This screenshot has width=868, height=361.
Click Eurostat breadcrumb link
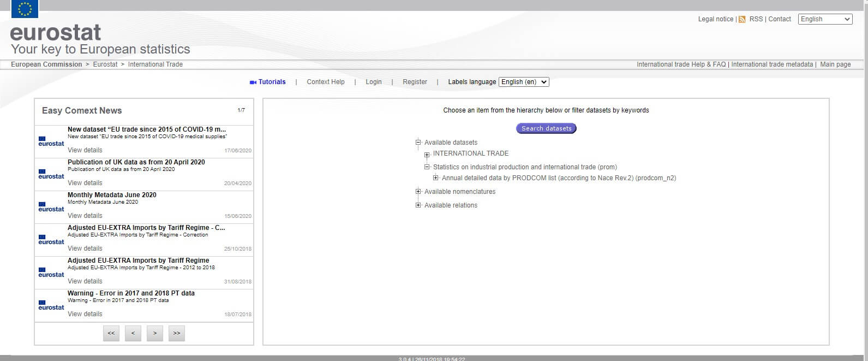(105, 64)
